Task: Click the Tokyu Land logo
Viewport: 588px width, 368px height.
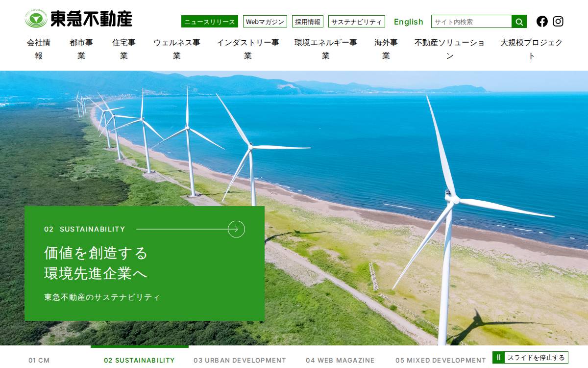Action: click(78, 19)
